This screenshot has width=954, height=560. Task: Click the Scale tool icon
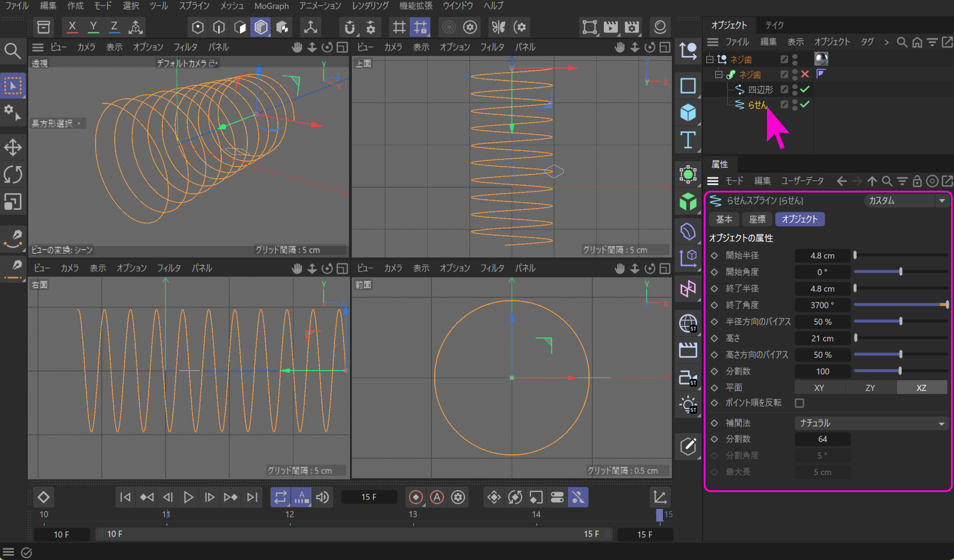13,202
